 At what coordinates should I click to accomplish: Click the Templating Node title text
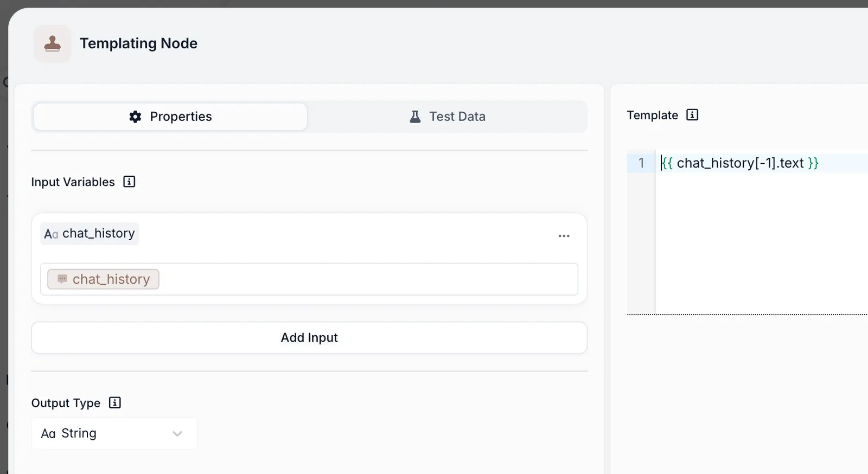coord(139,43)
